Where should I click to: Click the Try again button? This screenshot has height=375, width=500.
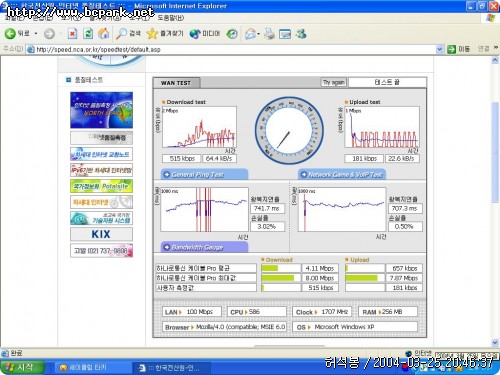click(x=334, y=82)
